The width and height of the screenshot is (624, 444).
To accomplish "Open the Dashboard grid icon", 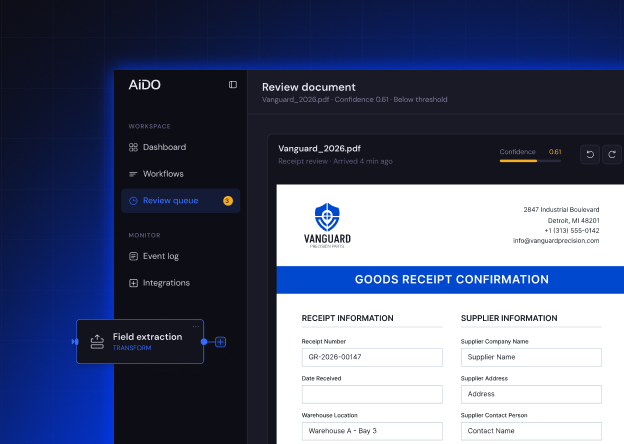I will pos(133,147).
